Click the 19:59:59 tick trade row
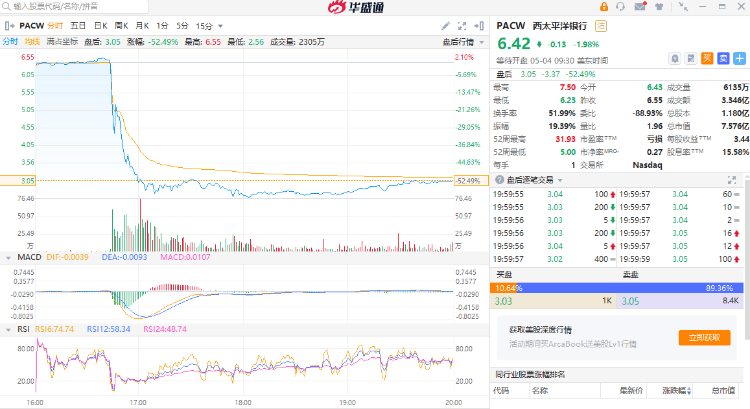The width and height of the screenshot is (750, 409). pyautogui.click(x=679, y=259)
